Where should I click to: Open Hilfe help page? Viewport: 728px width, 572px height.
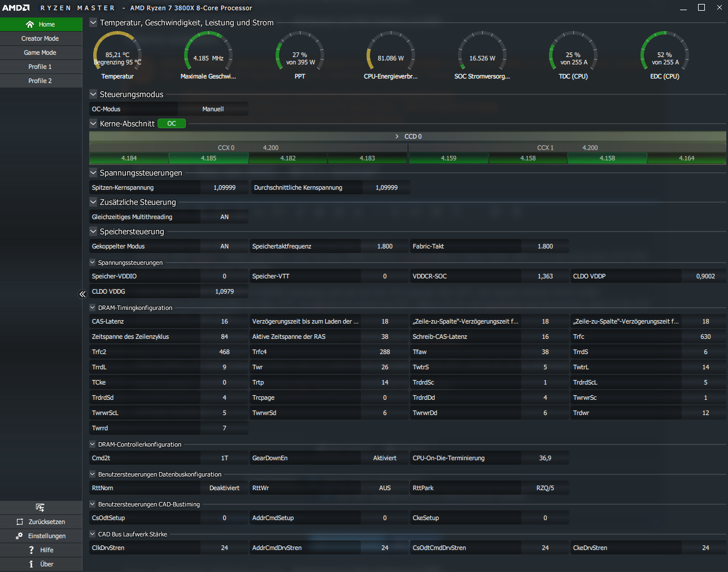click(x=41, y=550)
